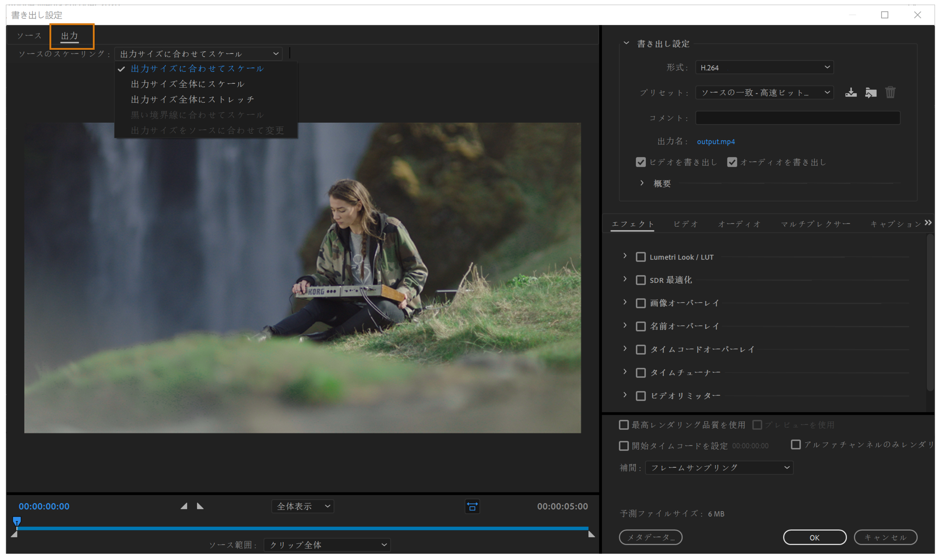Expand the 概要 section
940x560 pixels.
642,183
